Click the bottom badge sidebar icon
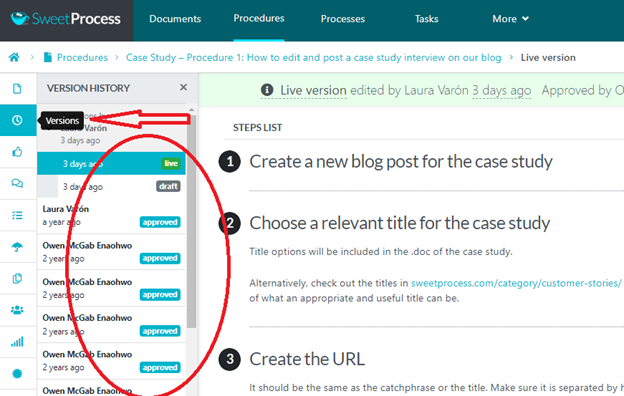This screenshot has width=624, height=396. coord(17,373)
